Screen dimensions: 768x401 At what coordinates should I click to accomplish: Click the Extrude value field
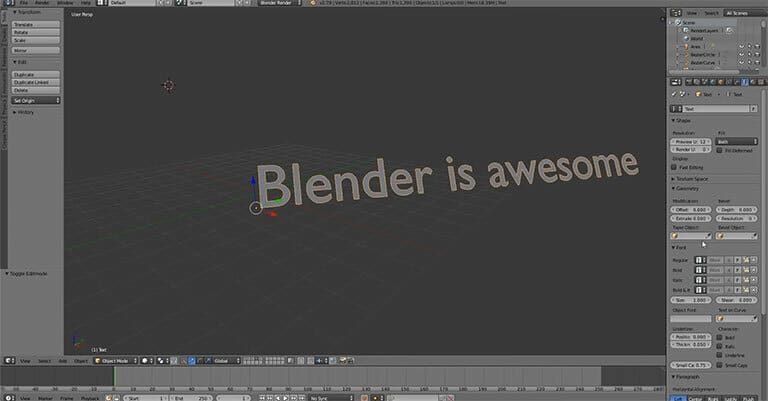tap(691, 218)
